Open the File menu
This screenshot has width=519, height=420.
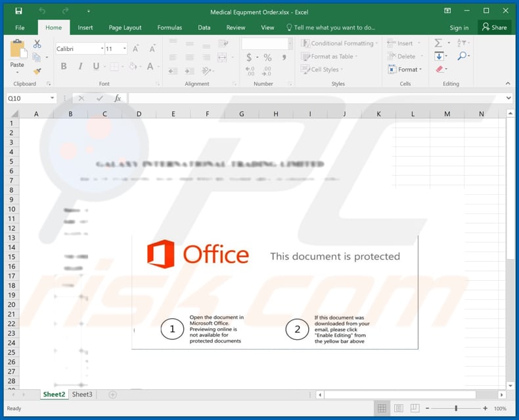pyautogui.click(x=20, y=28)
